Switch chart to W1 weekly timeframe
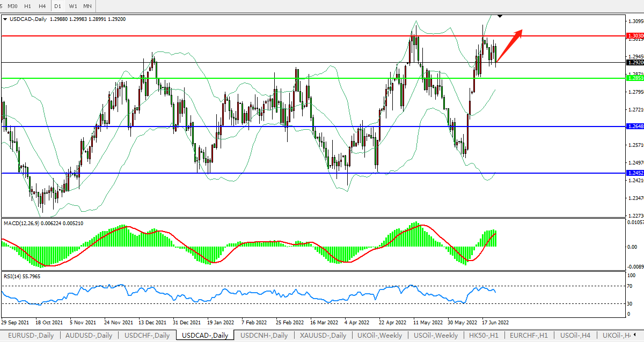The width and height of the screenshot is (644, 342). point(73,6)
